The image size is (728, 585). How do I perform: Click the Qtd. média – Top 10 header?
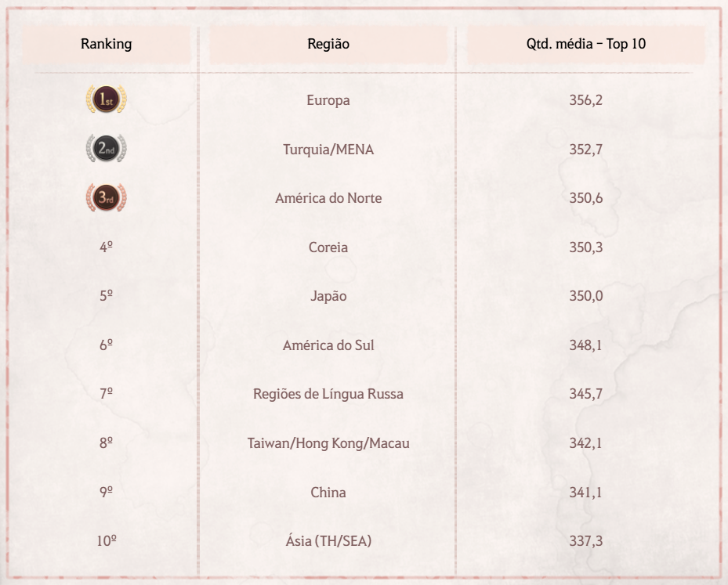585,45
